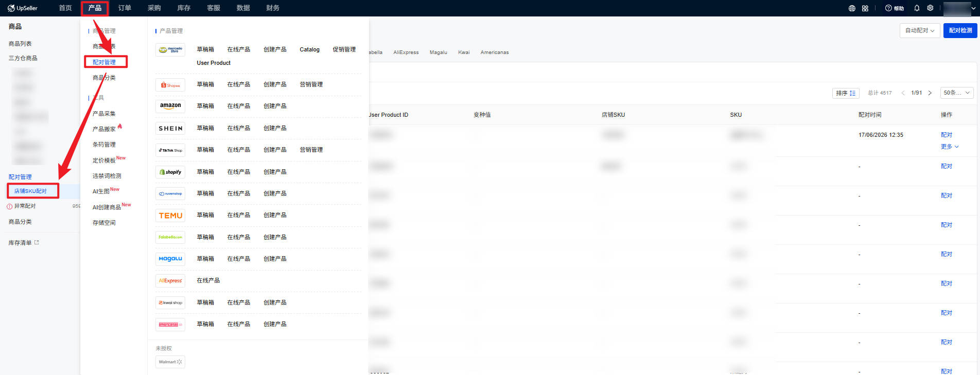Choose 条码管理 in the tools menu
The width and height of the screenshot is (980, 375).
[x=104, y=145]
